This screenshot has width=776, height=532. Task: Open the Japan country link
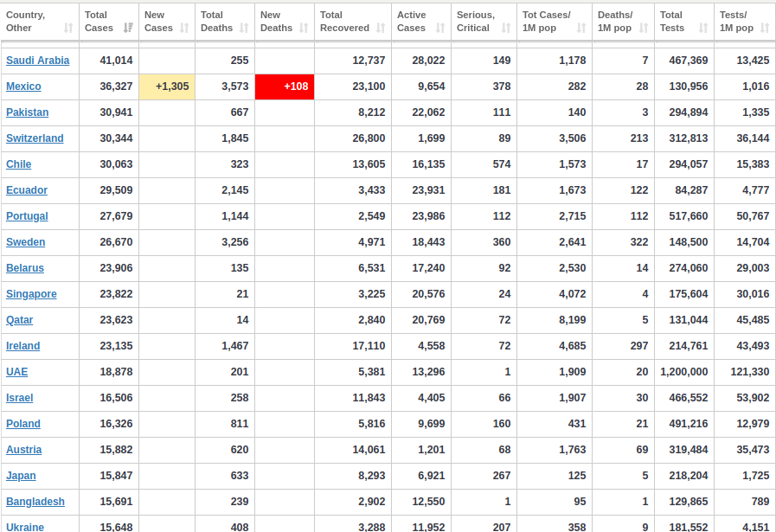[21, 476]
